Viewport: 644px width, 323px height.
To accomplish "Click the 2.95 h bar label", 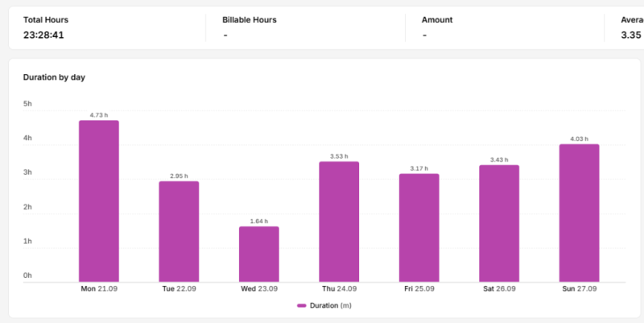I will [179, 176].
